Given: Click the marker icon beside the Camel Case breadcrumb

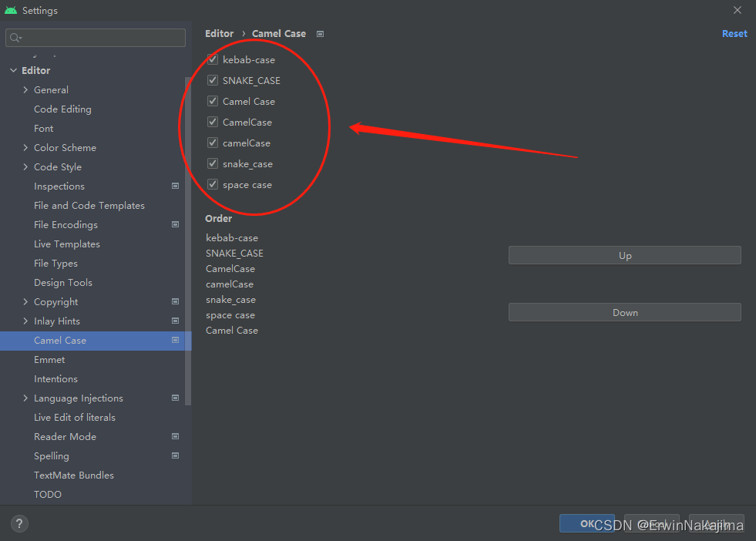Looking at the screenshot, I should (320, 34).
